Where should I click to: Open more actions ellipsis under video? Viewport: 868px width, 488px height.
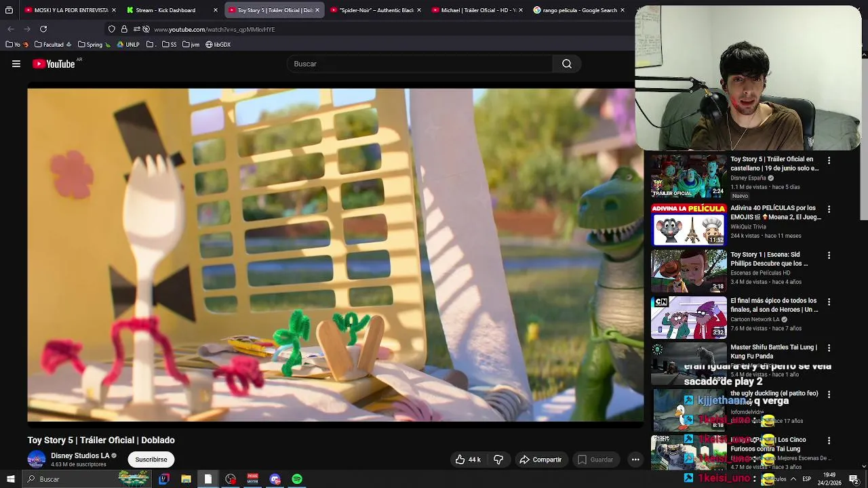click(635, 460)
